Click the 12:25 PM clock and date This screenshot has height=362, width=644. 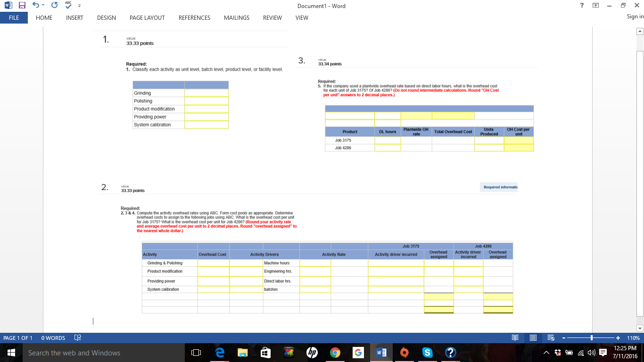coord(626,353)
